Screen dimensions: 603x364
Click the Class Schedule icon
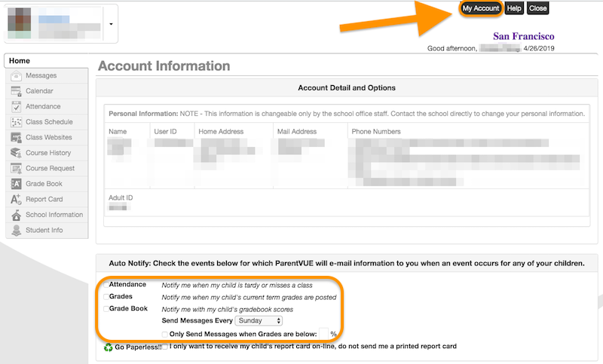click(17, 122)
